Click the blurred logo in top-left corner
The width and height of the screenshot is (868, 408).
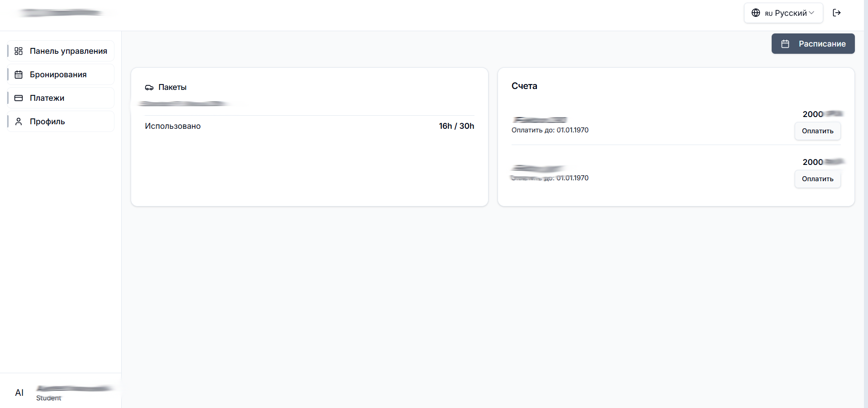pos(61,13)
